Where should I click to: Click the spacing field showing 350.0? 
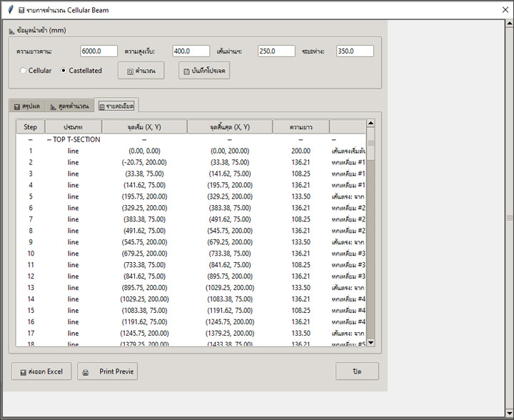[355, 51]
